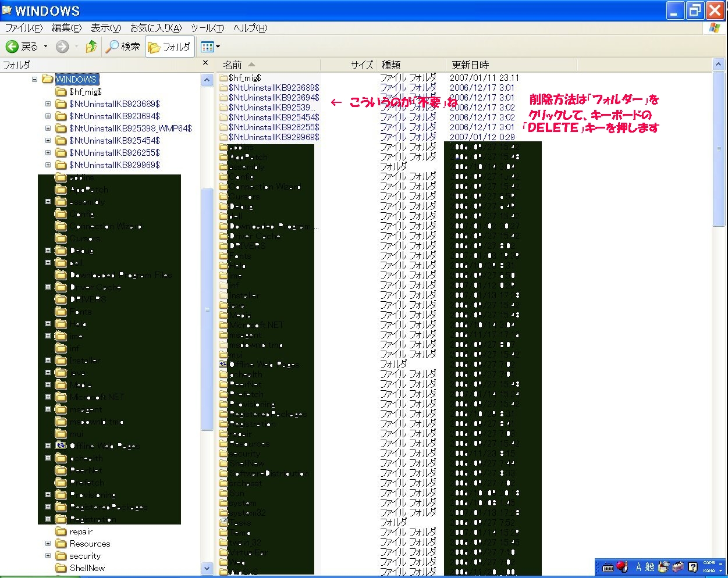728x578 pixels.
Task: Select $NtUninstallKB925454$ label in the folder tree
Action: click(115, 141)
